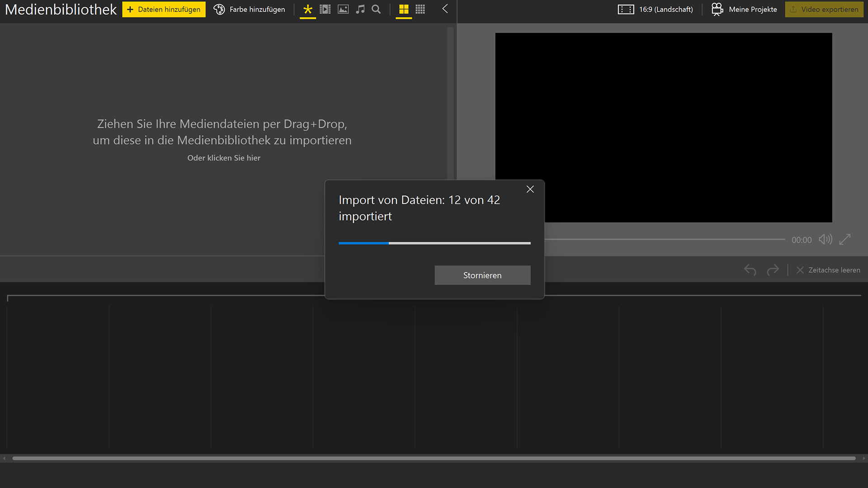This screenshot has width=868, height=488.
Task: Switch to large thumbnail view
Action: coord(404,9)
